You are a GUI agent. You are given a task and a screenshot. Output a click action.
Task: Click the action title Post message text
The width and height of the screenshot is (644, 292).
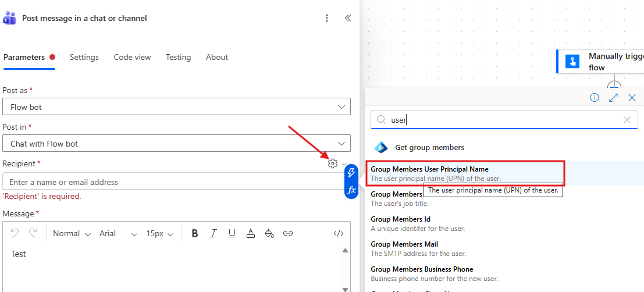84,18
